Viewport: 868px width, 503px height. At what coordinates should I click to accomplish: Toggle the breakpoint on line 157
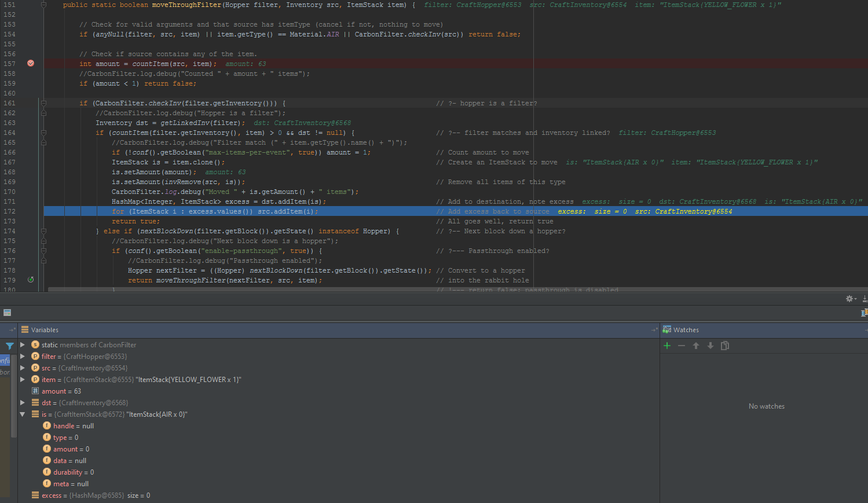(30, 63)
